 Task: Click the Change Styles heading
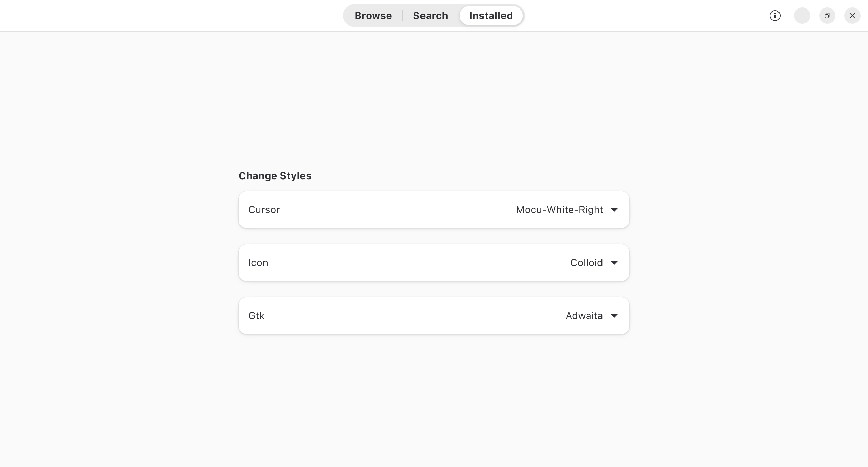pyautogui.click(x=275, y=176)
